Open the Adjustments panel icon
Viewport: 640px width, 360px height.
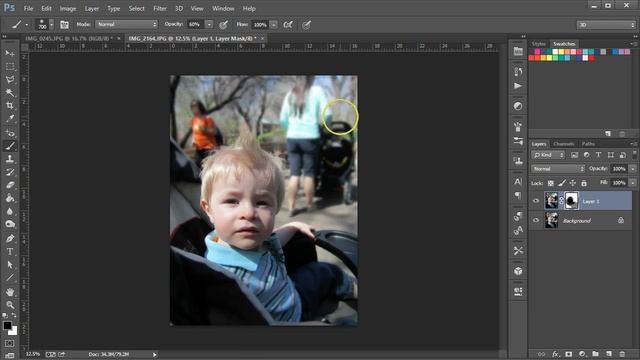coord(518,106)
